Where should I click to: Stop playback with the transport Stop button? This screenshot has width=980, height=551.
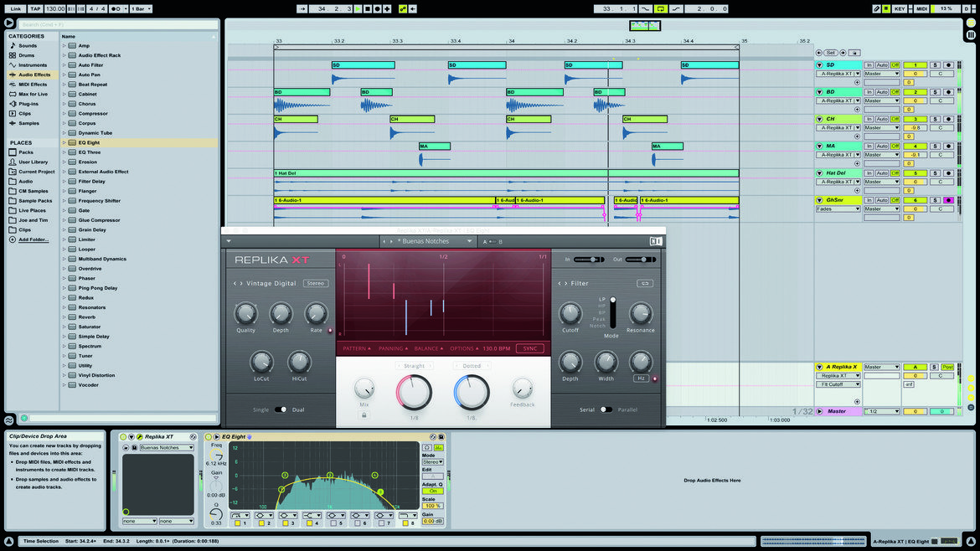tap(368, 8)
